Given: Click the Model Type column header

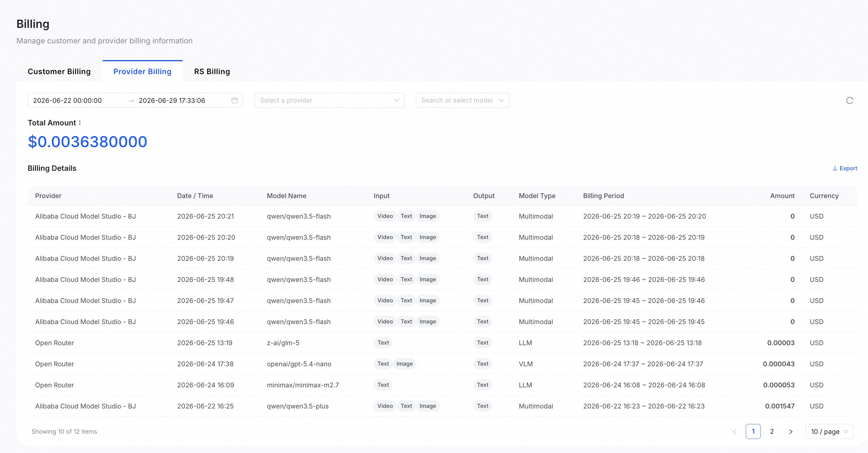Looking at the screenshot, I should [x=537, y=196].
